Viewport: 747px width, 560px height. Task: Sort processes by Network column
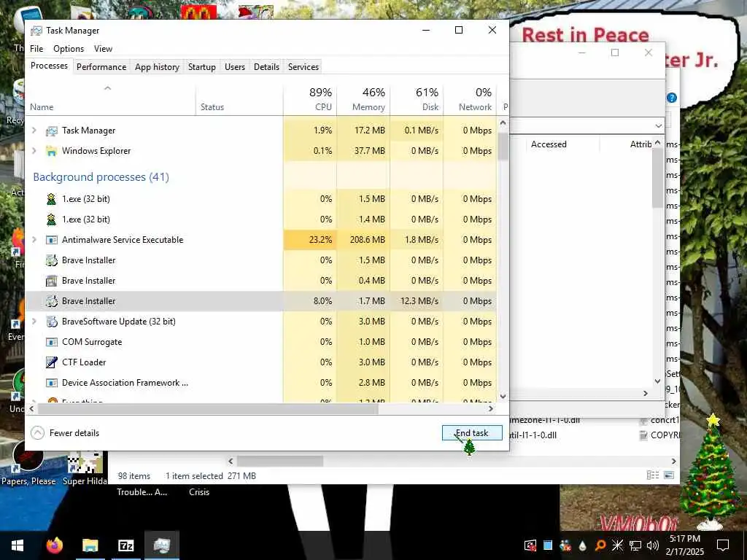coord(470,99)
